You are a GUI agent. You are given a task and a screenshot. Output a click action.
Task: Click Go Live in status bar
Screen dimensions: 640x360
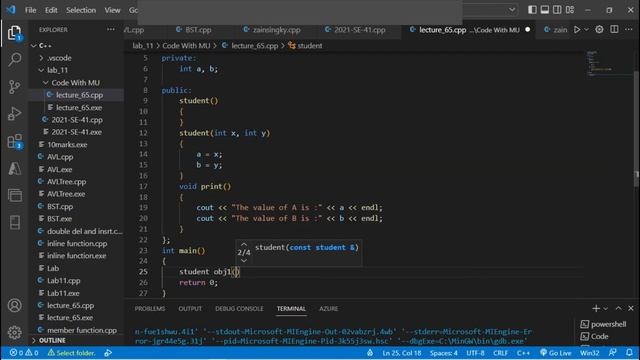click(x=556, y=353)
